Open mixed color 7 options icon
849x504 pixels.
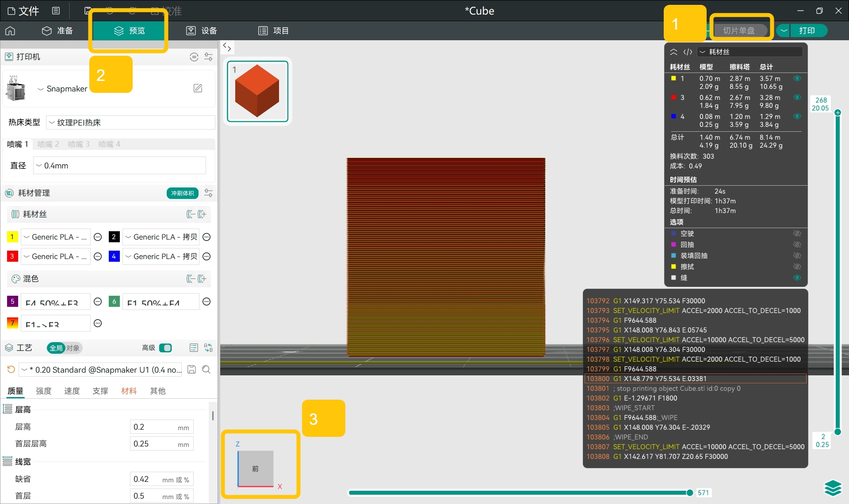coord(98,323)
